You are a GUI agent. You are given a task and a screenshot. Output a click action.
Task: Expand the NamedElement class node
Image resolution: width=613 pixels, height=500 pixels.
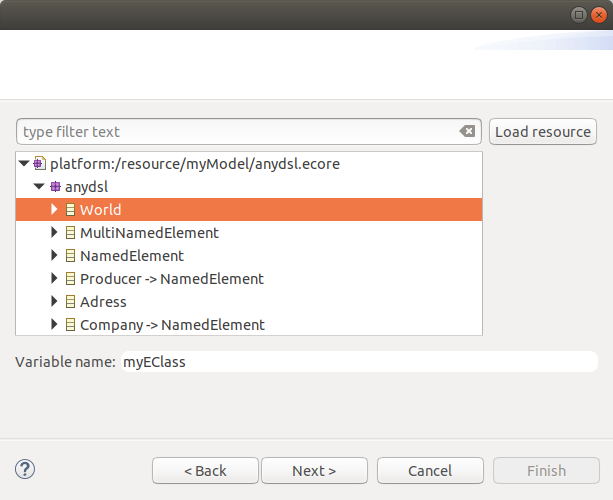54,256
